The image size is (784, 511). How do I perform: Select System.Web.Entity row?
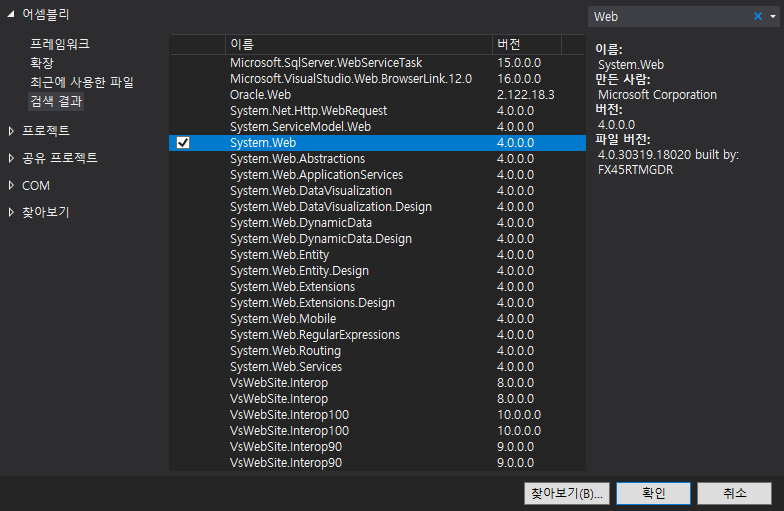tap(378, 255)
